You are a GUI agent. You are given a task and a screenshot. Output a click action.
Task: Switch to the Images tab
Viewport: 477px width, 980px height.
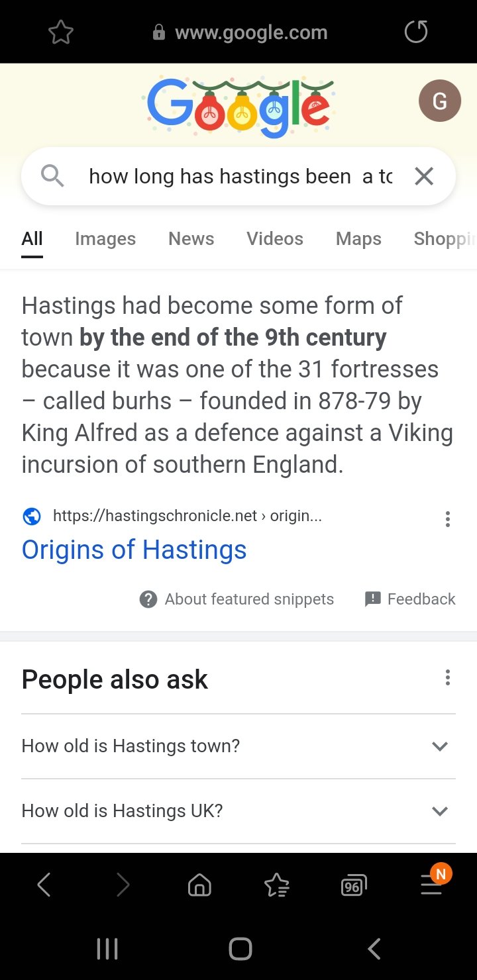click(105, 239)
